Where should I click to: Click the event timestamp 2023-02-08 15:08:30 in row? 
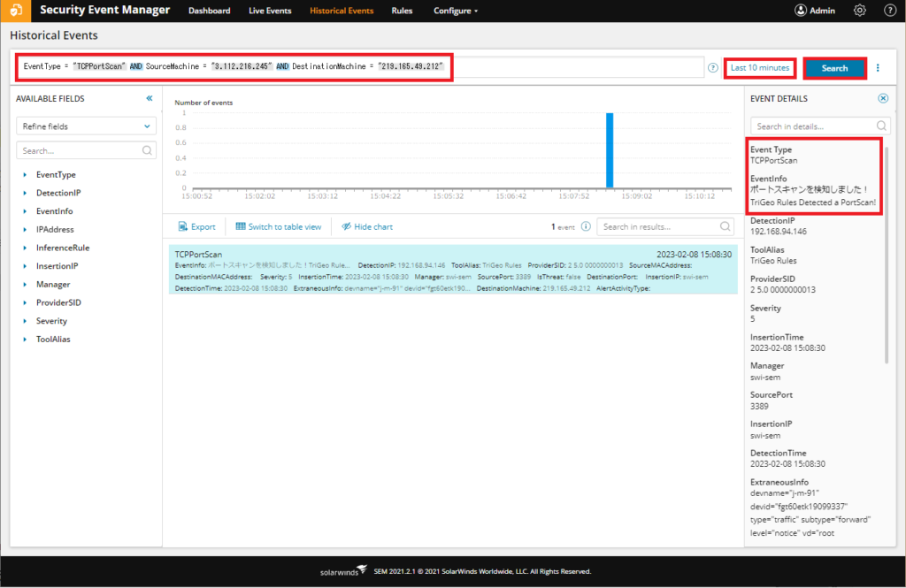[x=694, y=254]
